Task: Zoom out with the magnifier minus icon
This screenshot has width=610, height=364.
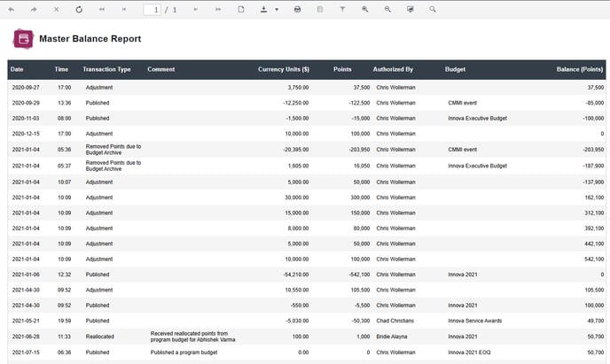Action: tap(387, 10)
